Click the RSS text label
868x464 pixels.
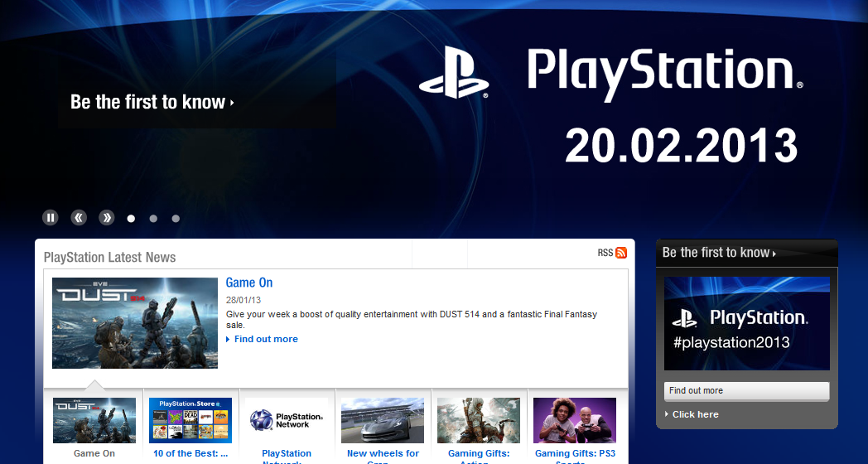click(x=605, y=253)
